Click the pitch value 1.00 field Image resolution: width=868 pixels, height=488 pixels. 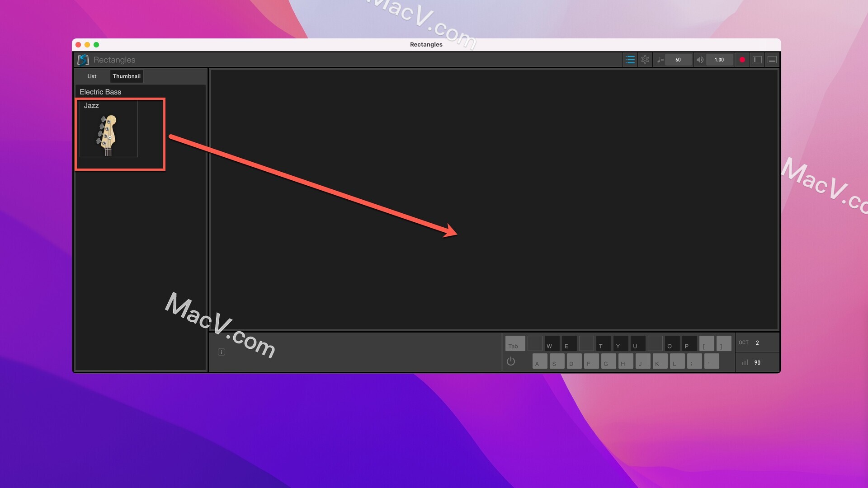tap(718, 59)
